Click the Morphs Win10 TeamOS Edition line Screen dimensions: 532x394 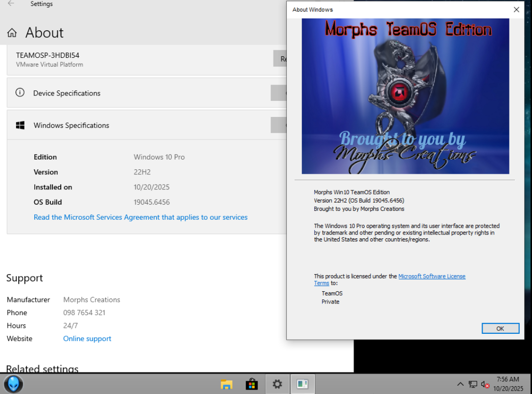point(351,192)
